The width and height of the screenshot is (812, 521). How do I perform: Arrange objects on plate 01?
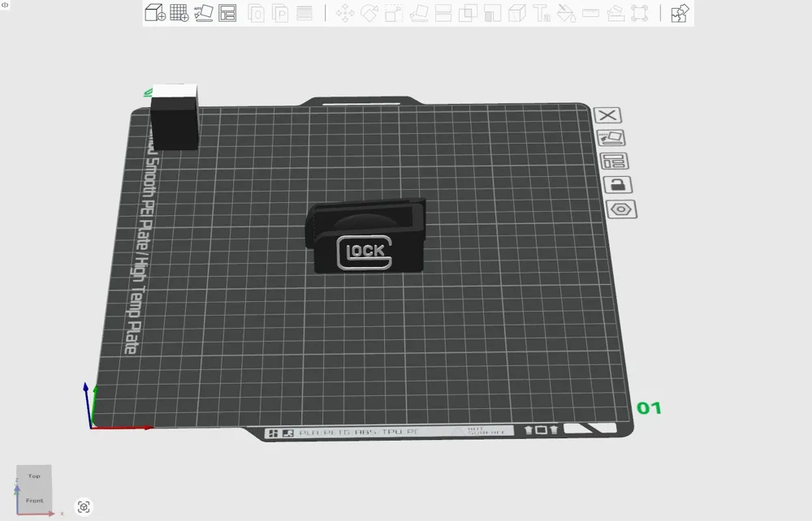coord(614,161)
